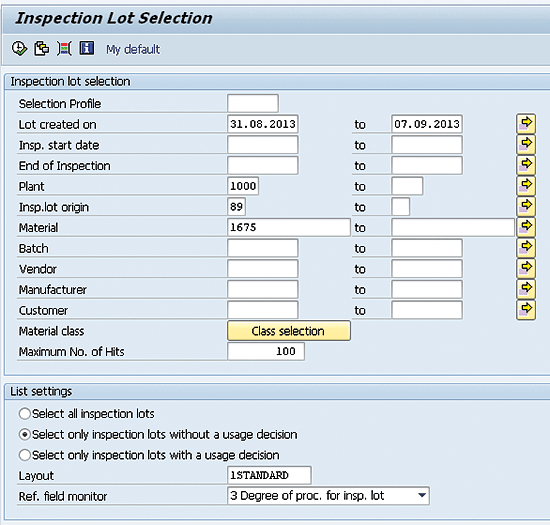550x525 pixels.
Task: Choose lots without a usage decision
Action: coord(25,435)
